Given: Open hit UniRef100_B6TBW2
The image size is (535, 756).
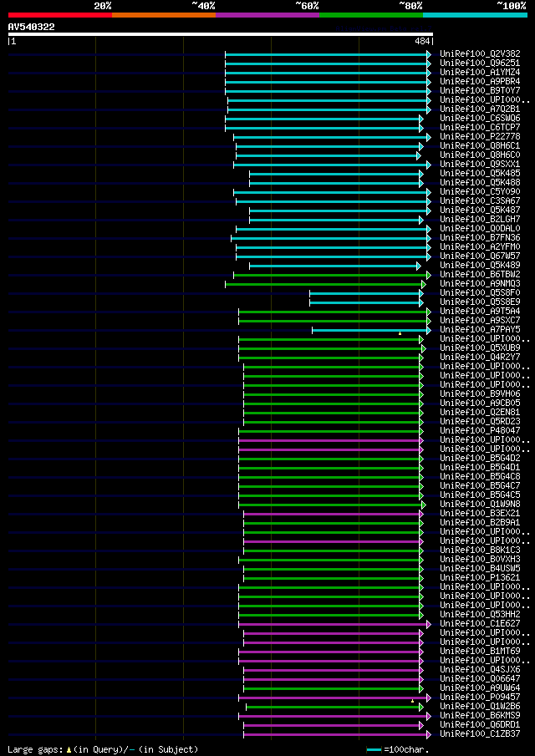Looking at the screenshot, I should point(480,275).
